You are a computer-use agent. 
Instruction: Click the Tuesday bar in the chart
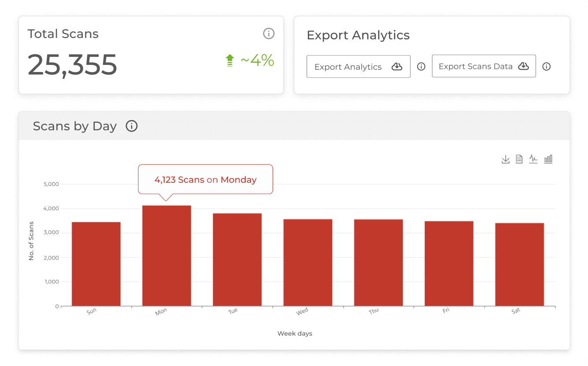[237, 260]
